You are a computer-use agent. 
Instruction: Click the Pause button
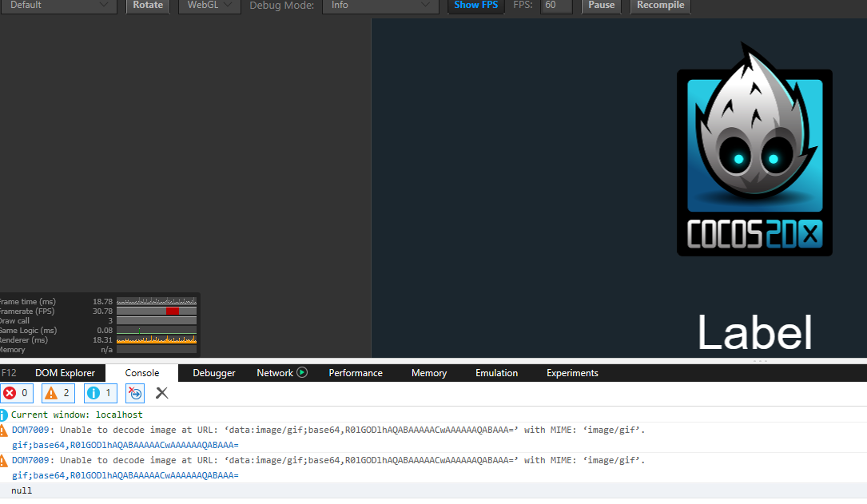pyautogui.click(x=601, y=5)
